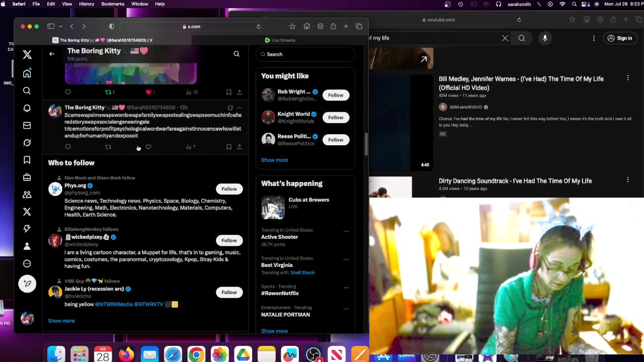
Task: Open Explore search icon in X sidebar
Action: point(27,91)
